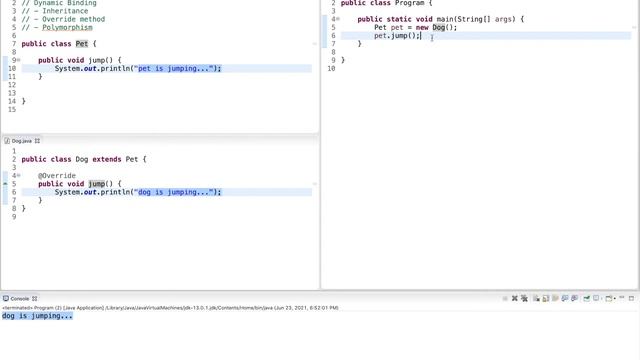Screen dimensions: 640x360
Task: Remove all terminated launches with the double-X icon
Action: point(524,298)
